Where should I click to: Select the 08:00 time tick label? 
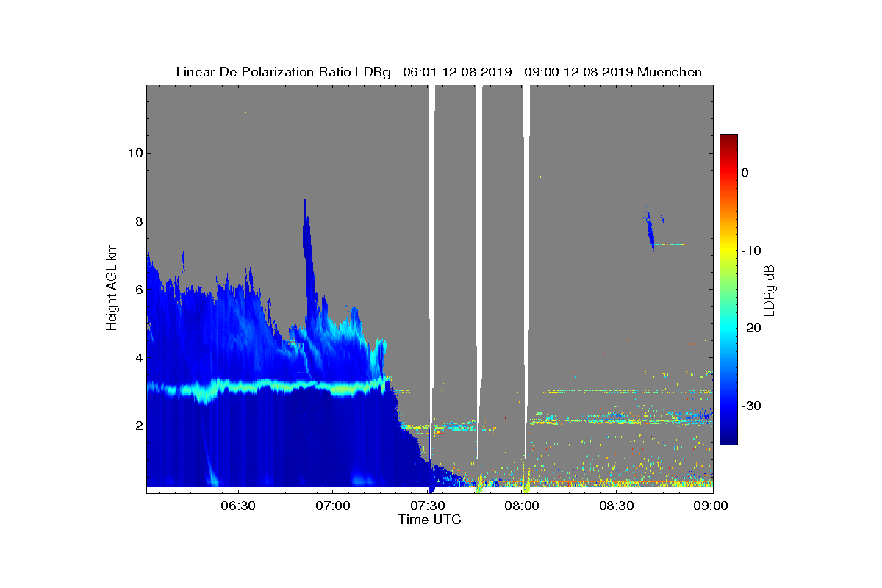[522, 506]
